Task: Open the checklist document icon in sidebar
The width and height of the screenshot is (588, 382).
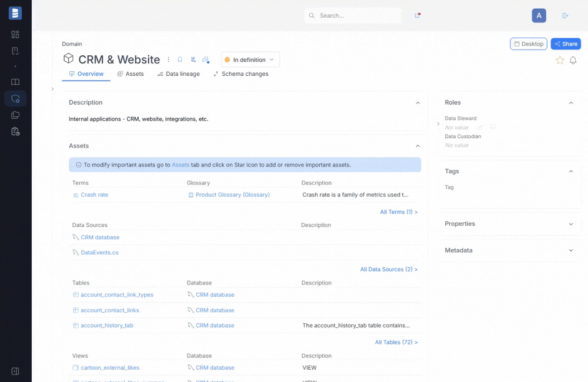Action: point(15,51)
